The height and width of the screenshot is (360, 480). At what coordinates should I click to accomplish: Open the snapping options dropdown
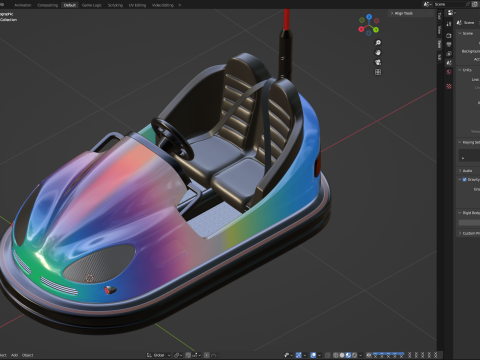pyautogui.click(x=196, y=355)
